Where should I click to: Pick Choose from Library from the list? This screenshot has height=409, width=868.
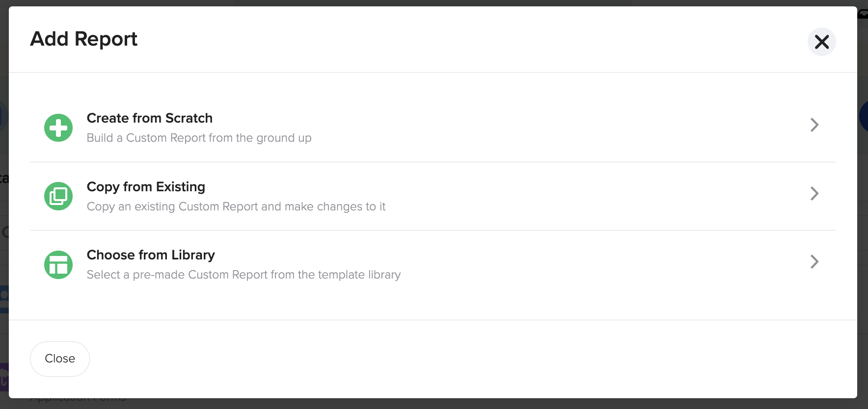[x=151, y=255]
